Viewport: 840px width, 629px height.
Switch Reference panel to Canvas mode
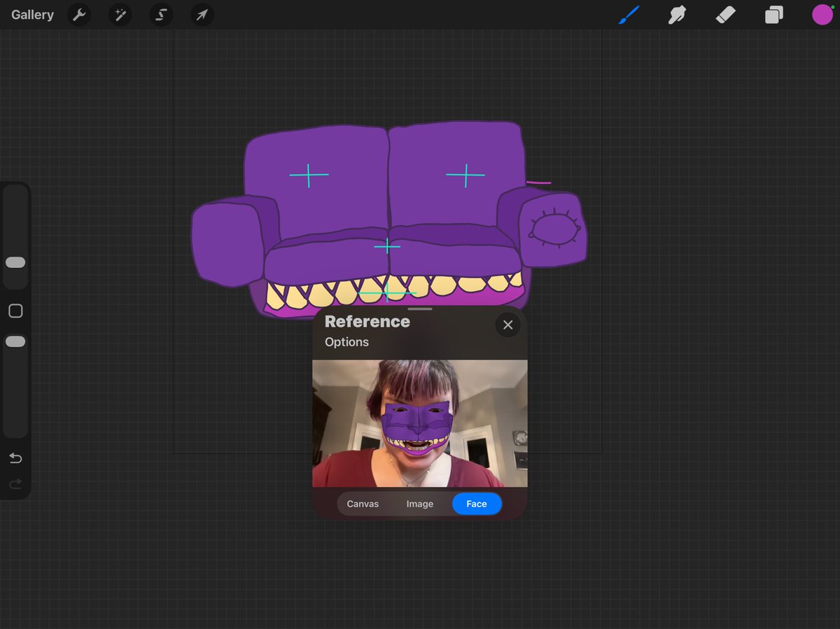pos(363,503)
